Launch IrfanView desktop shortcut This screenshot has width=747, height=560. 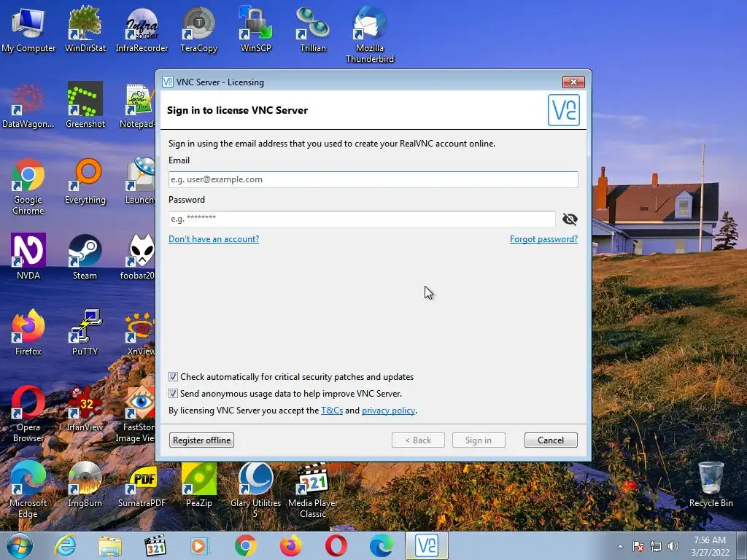point(85,409)
